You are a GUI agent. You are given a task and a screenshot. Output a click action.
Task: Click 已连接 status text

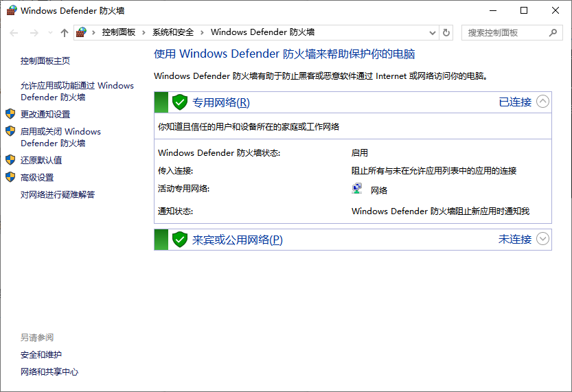coord(515,102)
